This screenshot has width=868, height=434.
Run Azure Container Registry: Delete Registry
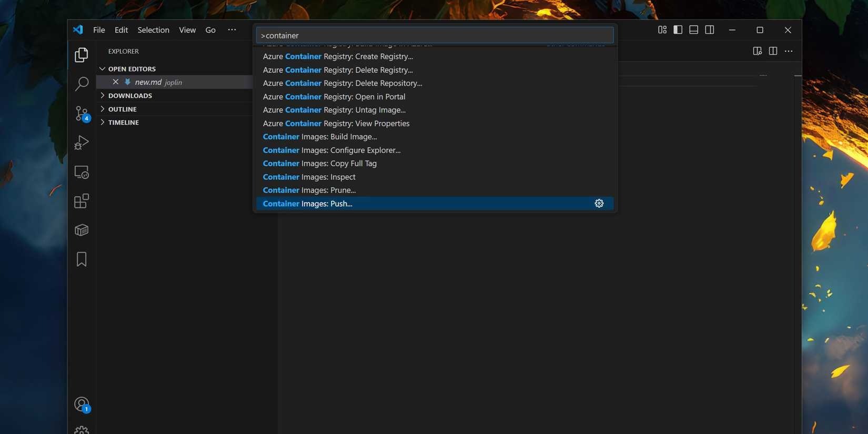[435, 69]
